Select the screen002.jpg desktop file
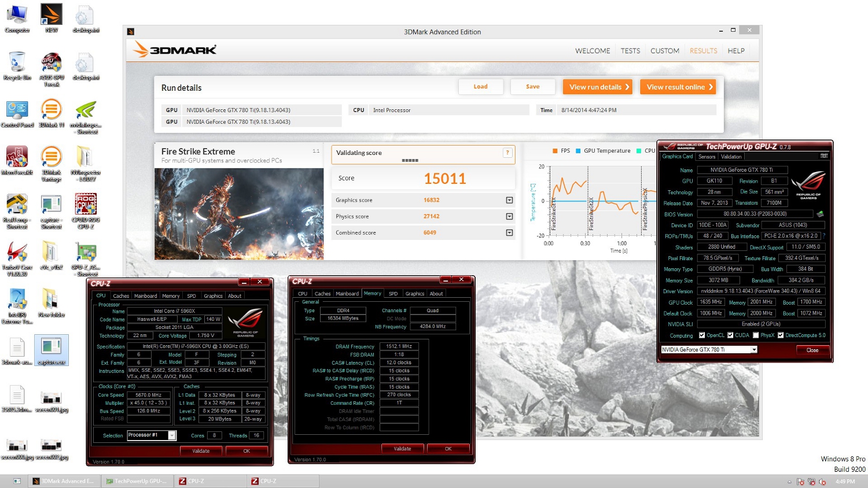 click(x=51, y=449)
